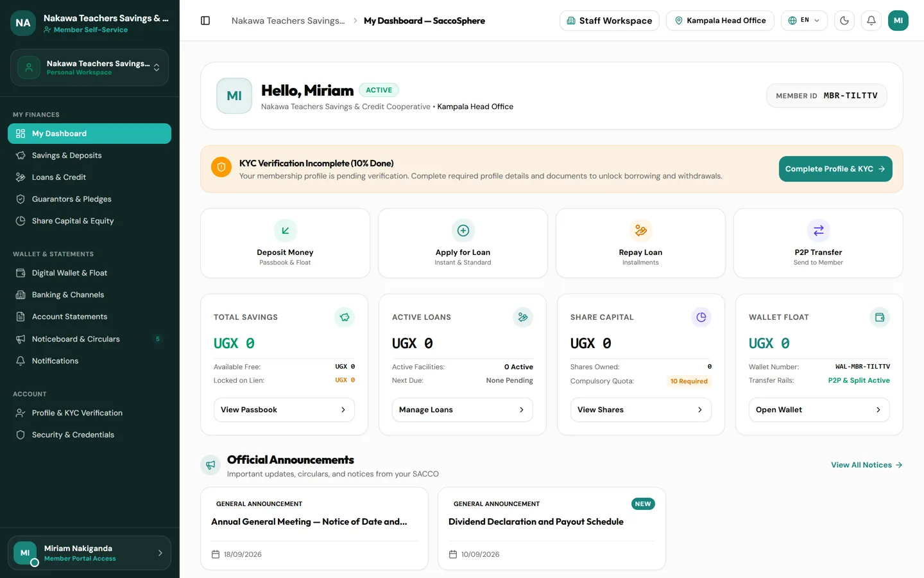Open the Annual General Meeting announcement

[x=314, y=529]
